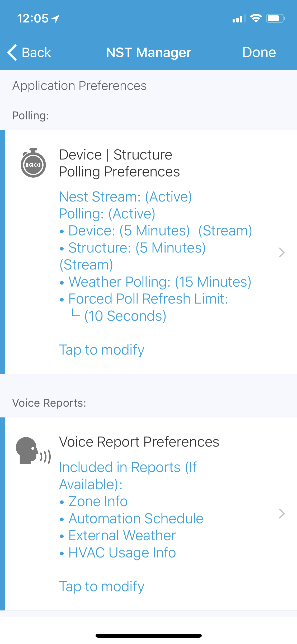Tap to modify polling preferences
297x644 pixels.
pyautogui.click(x=102, y=350)
